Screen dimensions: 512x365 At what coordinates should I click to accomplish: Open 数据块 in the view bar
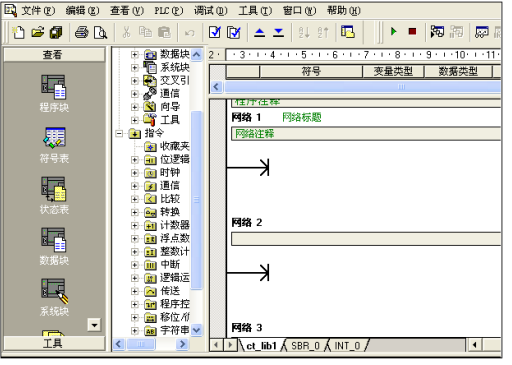pos(54,247)
